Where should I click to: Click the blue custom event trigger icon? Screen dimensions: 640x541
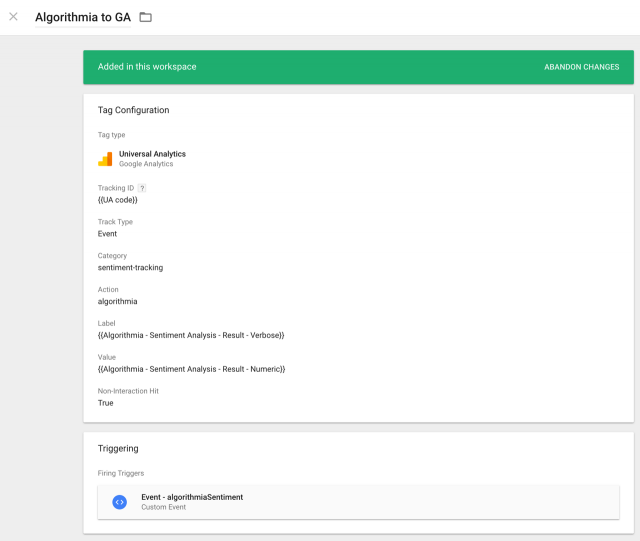pyautogui.click(x=120, y=502)
